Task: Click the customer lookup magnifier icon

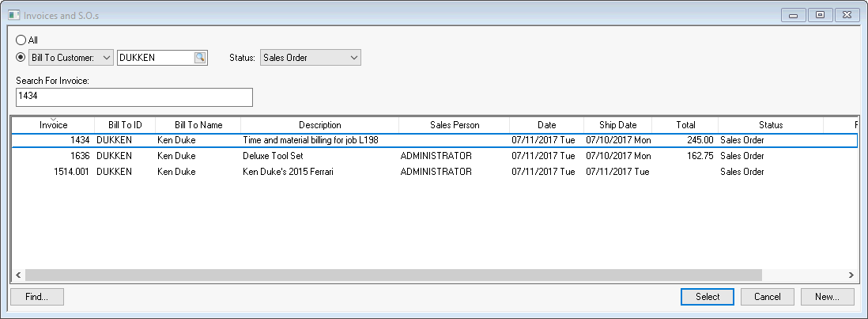Action: pos(200,57)
